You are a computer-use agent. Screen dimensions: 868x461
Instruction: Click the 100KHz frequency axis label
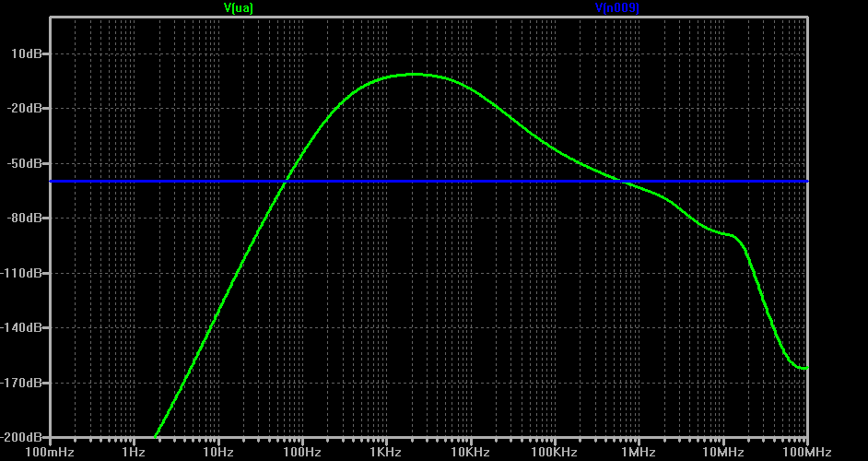(x=555, y=453)
